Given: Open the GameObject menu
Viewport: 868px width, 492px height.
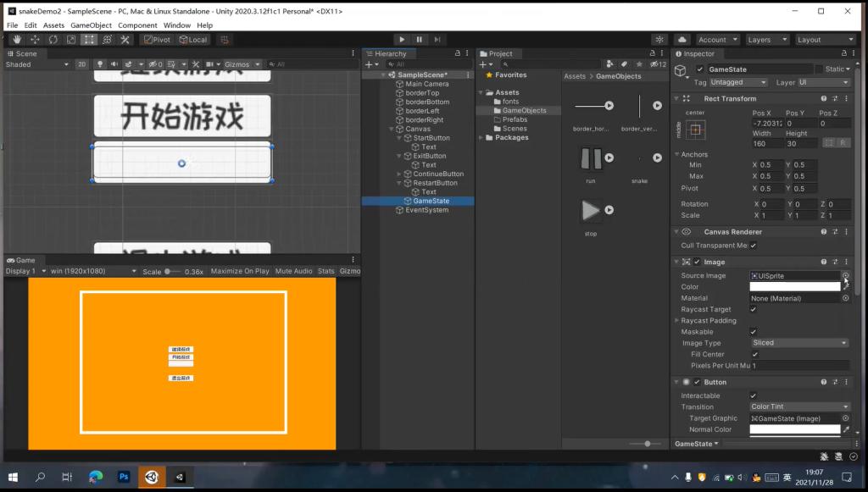Looking at the screenshot, I should tap(91, 25).
